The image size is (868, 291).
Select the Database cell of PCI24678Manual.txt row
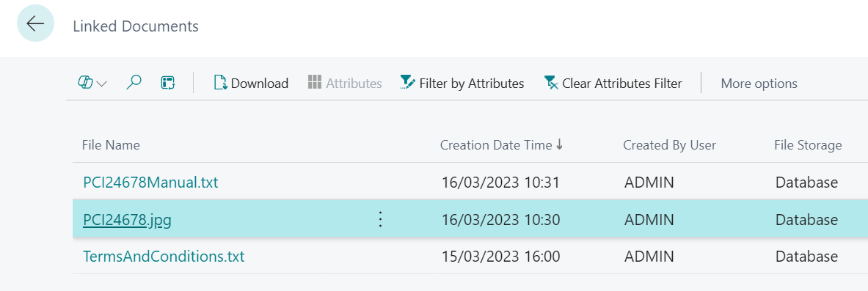point(806,182)
